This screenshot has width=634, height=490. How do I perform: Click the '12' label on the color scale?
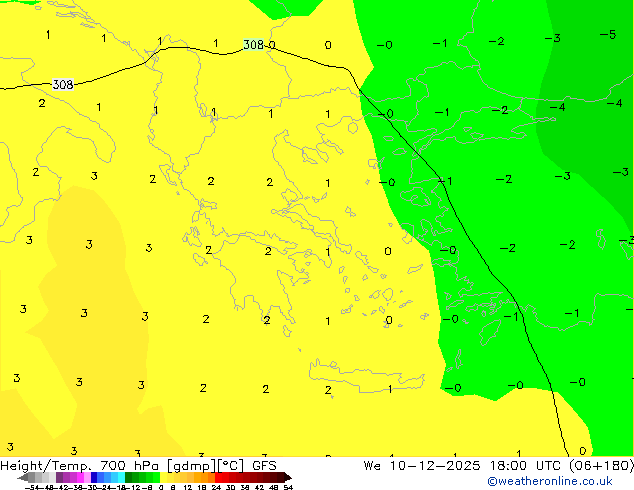point(187,487)
